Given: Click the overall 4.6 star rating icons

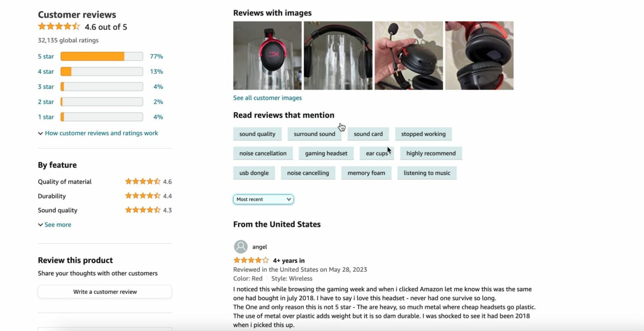Looking at the screenshot, I should (59, 27).
